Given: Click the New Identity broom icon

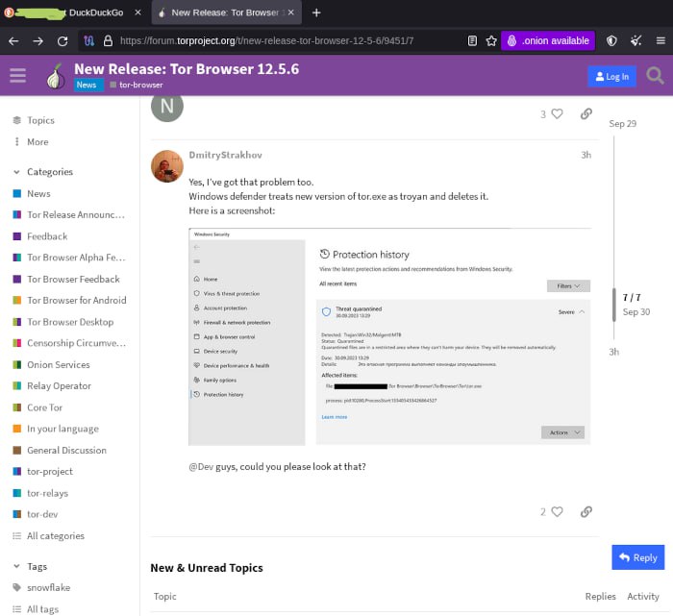Looking at the screenshot, I should click(636, 40).
